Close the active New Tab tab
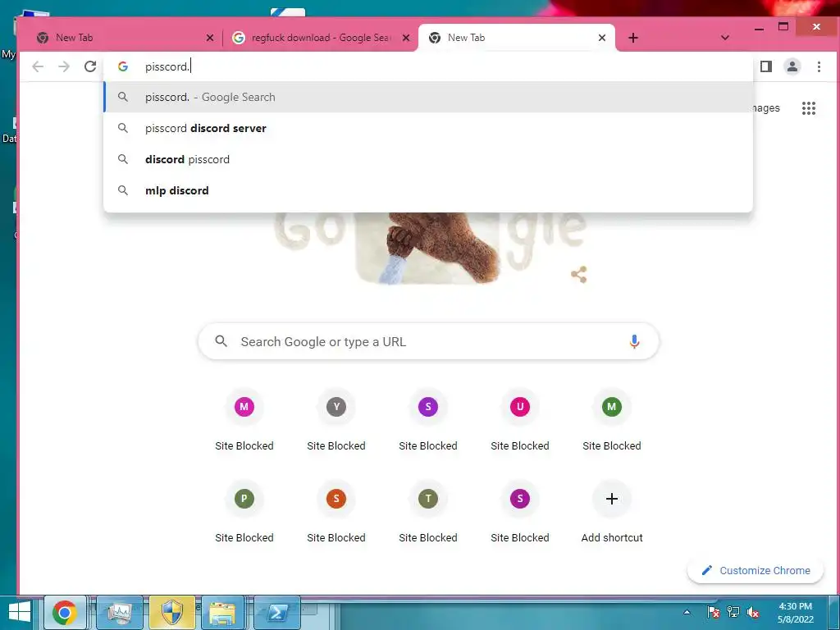840x630 pixels. click(x=602, y=38)
